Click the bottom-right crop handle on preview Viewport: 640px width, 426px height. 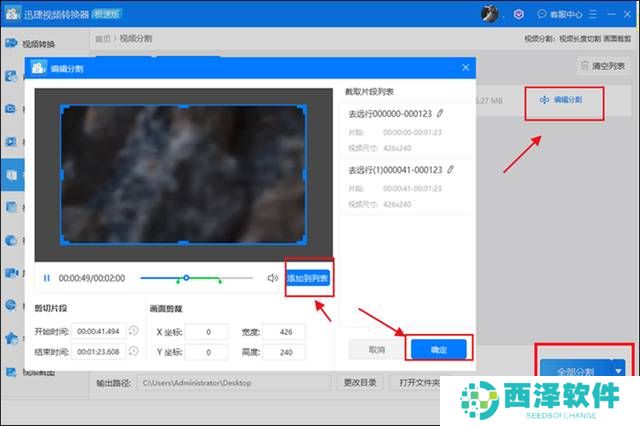click(x=304, y=242)
